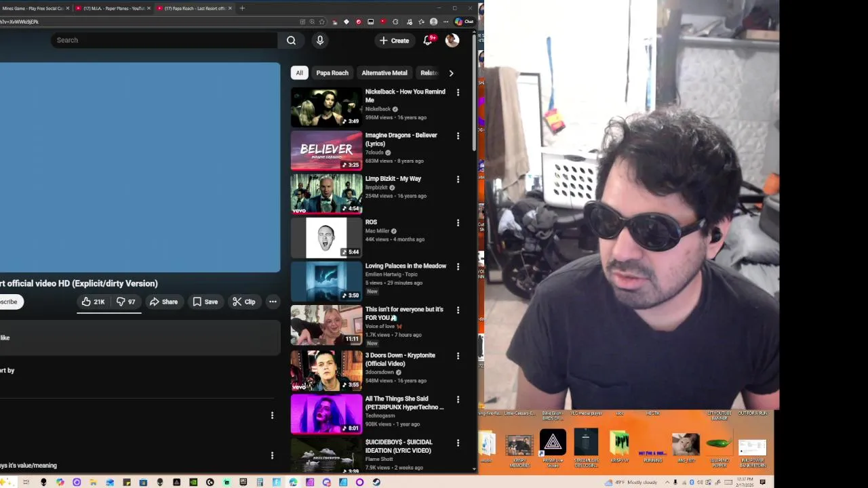The image size is (868, 488).
Task: Select the Papa Roach filter chip
Action: 332,73
